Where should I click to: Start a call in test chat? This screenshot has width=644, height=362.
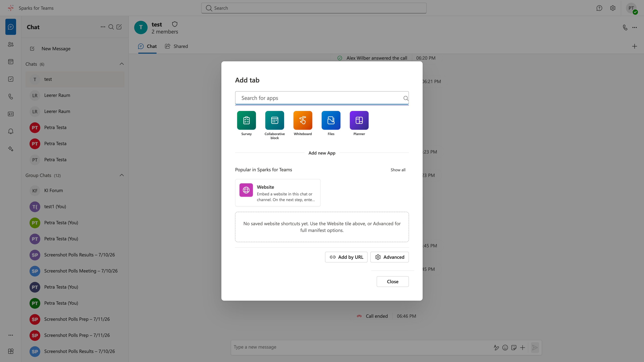click(x=625, y=27)
